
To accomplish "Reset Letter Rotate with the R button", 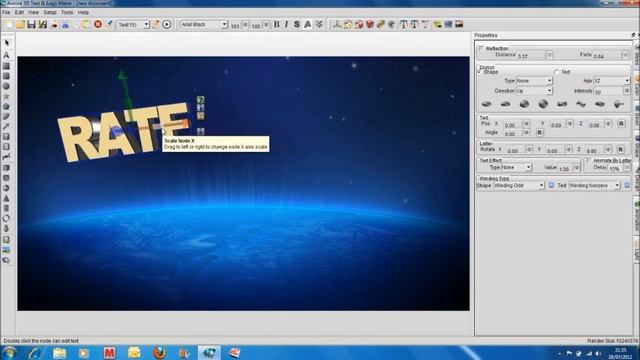I will click(620, 149).
